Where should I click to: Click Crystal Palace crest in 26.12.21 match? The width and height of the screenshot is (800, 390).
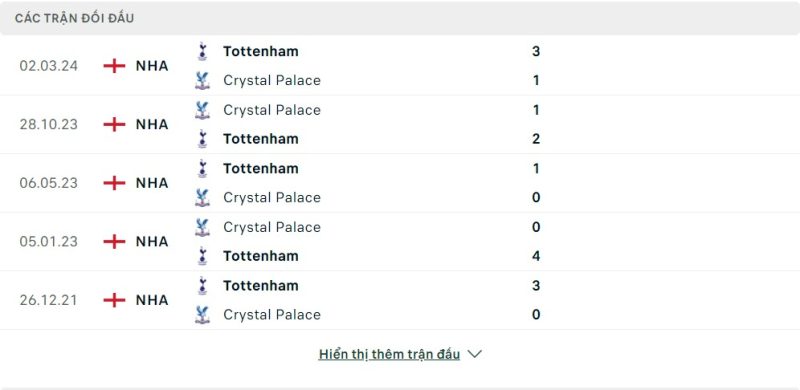pos(203,314)
